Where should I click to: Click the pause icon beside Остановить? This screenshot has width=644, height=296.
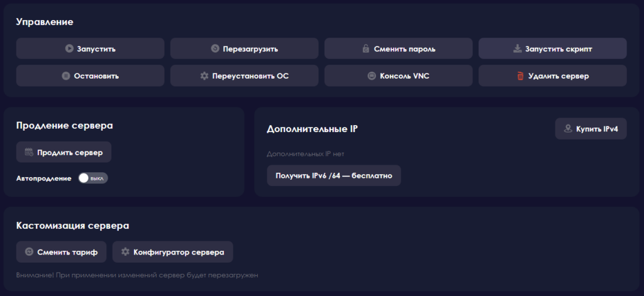pyautogui.click(x=65, y=76)
